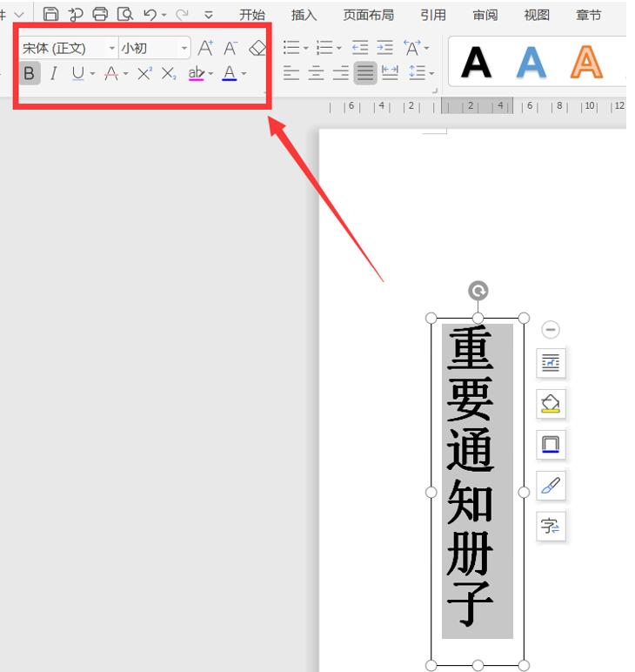Click the Redo arrow
Viewport: 635px width, 672px height.
(183, 15)
